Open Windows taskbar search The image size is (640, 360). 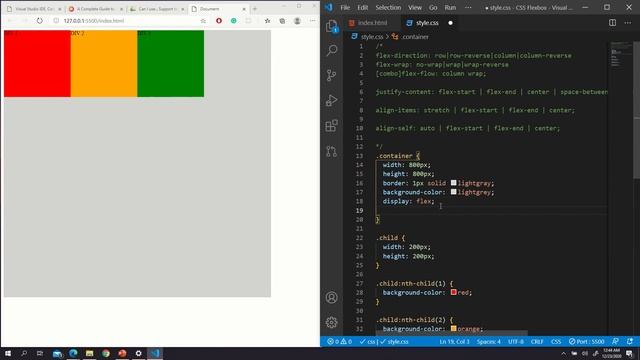click(x=24, y=353)
